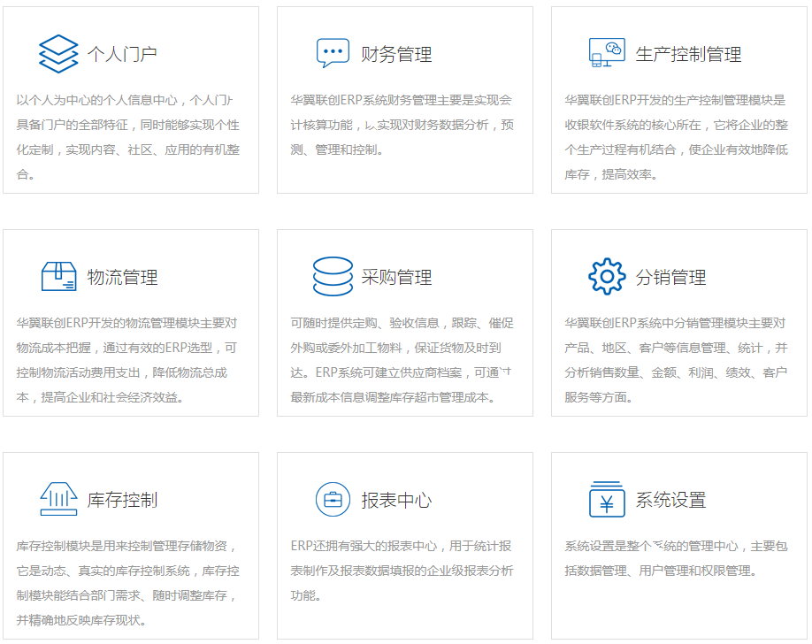The width and height of the screenshot is (812, 644).
Task: Click the gear icon beside 分销管理
Action: [607, 276]
